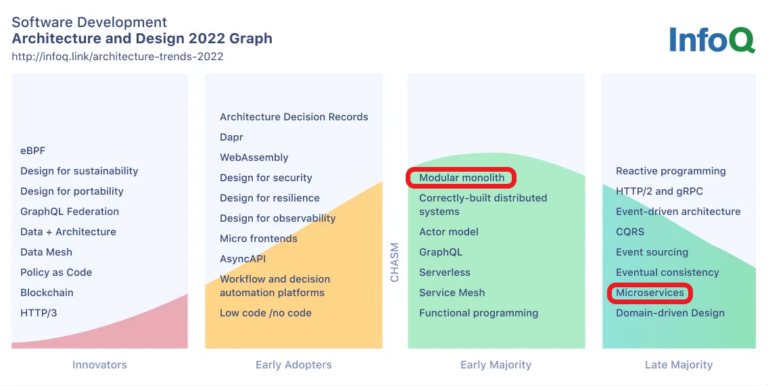Click the Service Mesh item
The width and height of the screenshot is (768, 386).
tap(452, 293)
